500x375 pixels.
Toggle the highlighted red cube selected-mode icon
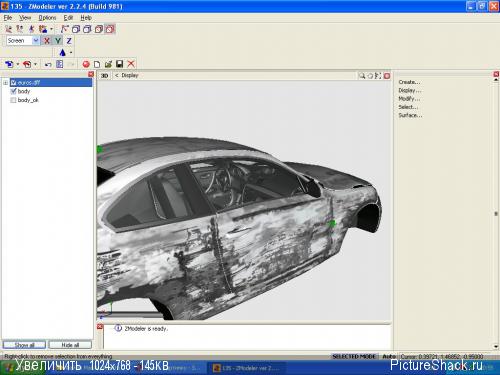tap(110, 29)
